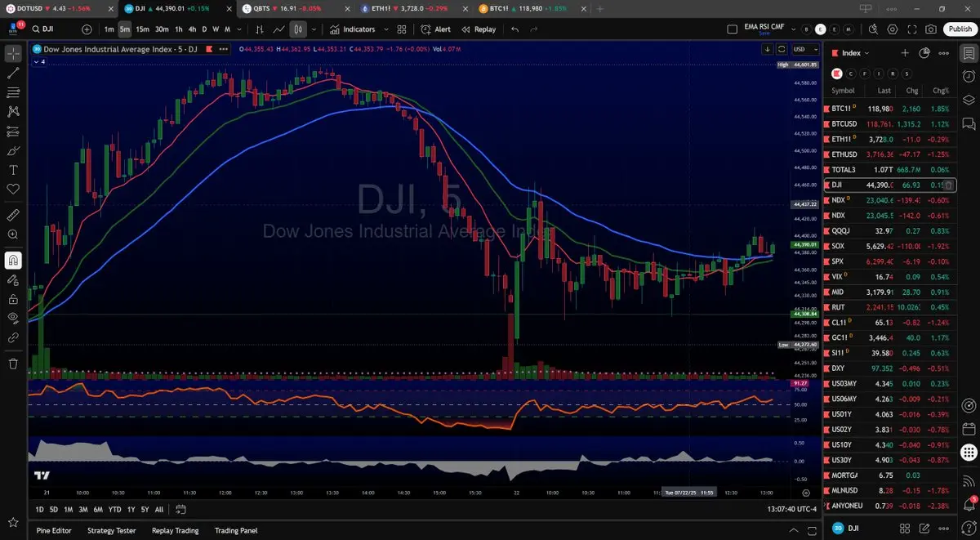This screenshot has height=540, width=980.
Task: Open the favorites star toolbar icon
Action: 13,522
